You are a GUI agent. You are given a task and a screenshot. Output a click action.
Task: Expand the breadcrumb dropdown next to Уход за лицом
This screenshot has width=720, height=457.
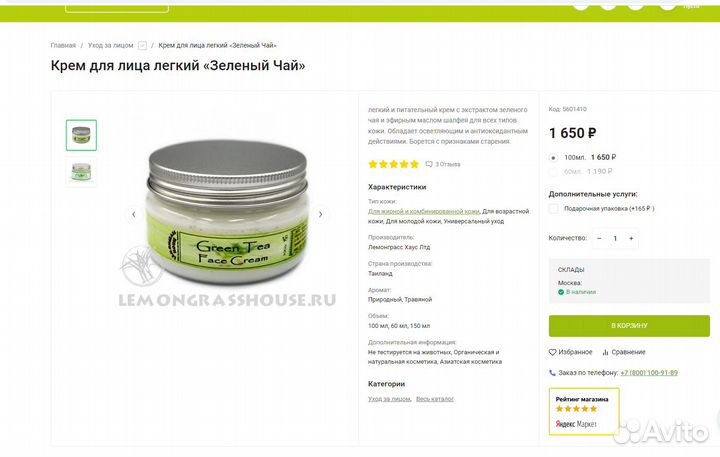[x=142, y=45]
